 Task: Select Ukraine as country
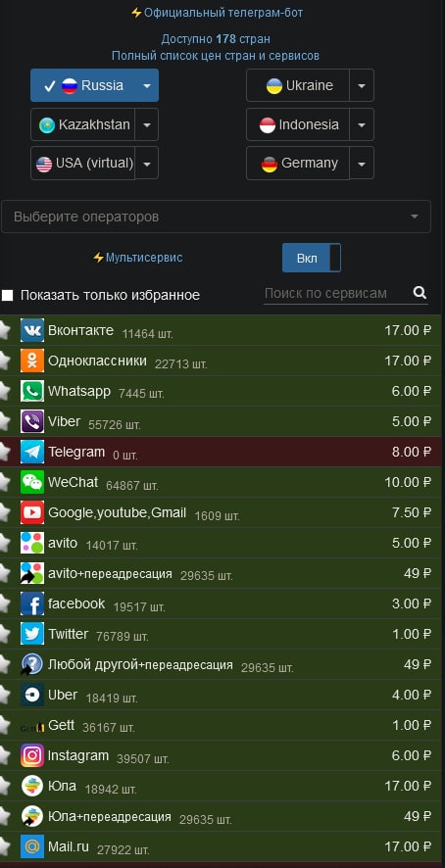pos(298,86)
